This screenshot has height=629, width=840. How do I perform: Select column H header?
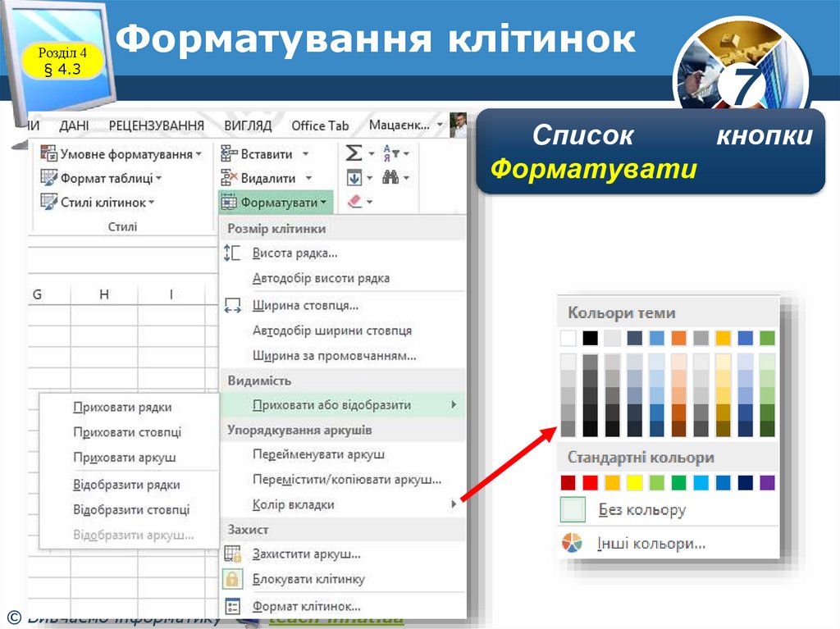point(104,294)
